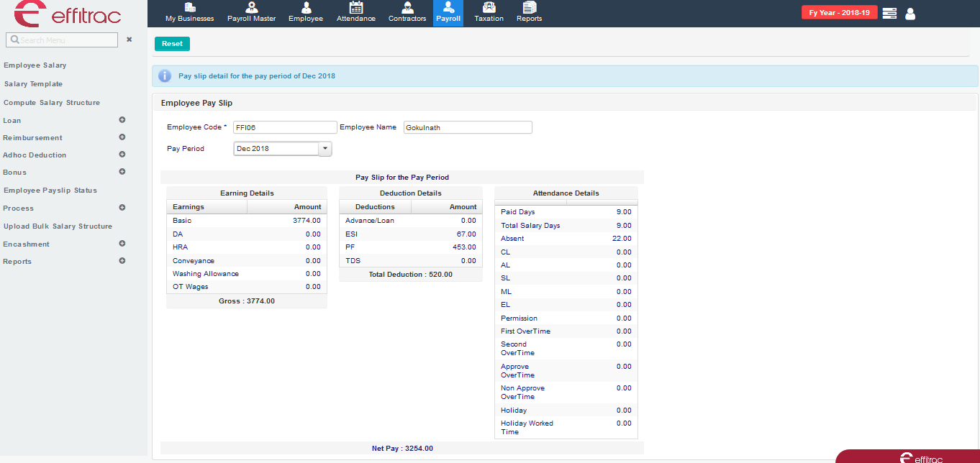Go to Employee module icon
The height and width of the screenshot is (463, 980).
306,8
